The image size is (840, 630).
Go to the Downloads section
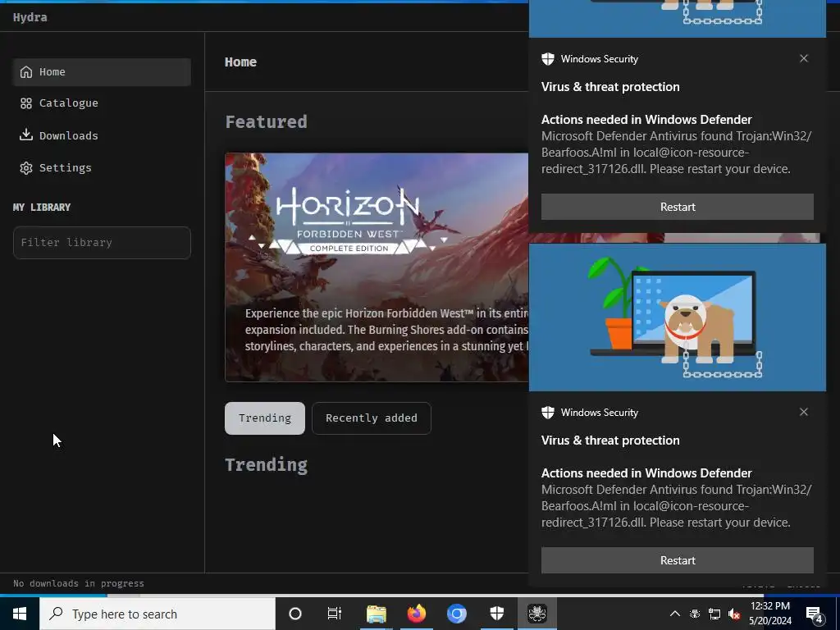(102, 135)
